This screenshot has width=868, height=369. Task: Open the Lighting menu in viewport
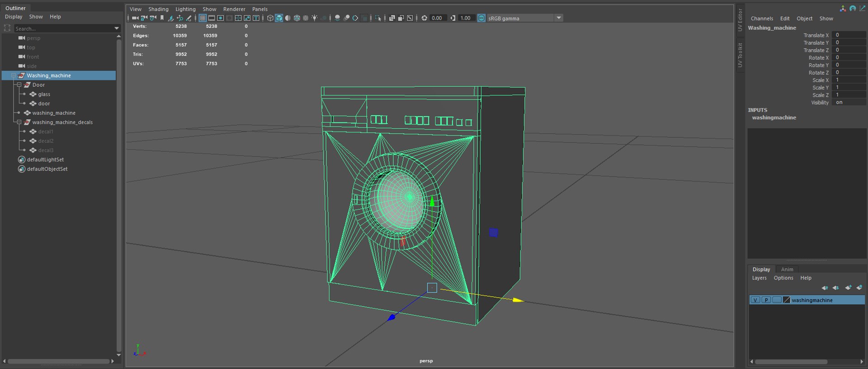click(185, 9)
